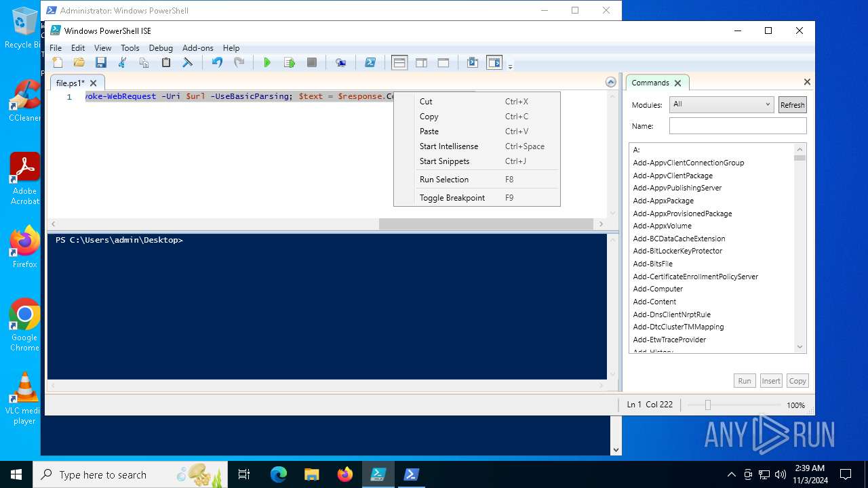This screenshot has width=868, height=488.
Task: Close the Commands tab with its X
Action: point(677,83)
